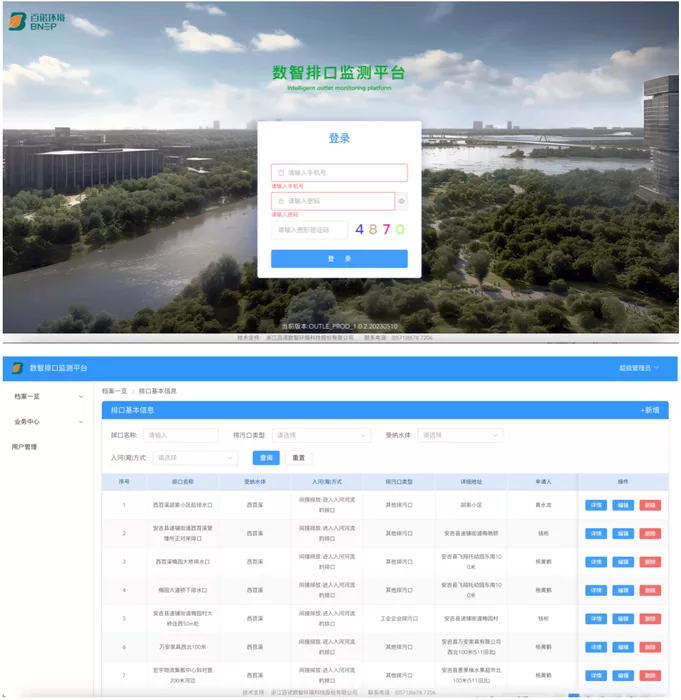This screenshot has width=681, height=700.
Task: Open the 排污口类型 dropdown
Action: click(x=321, y=435)
